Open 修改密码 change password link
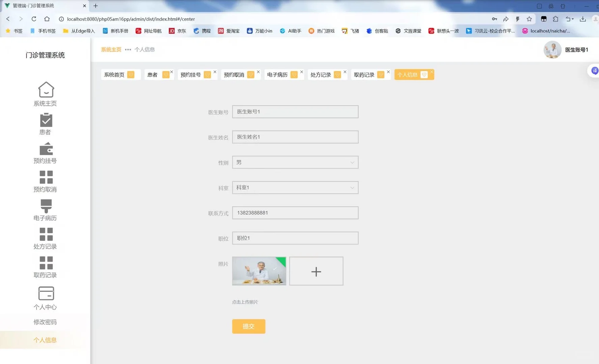Screen dimensions: 599x364 coord(45,322)
